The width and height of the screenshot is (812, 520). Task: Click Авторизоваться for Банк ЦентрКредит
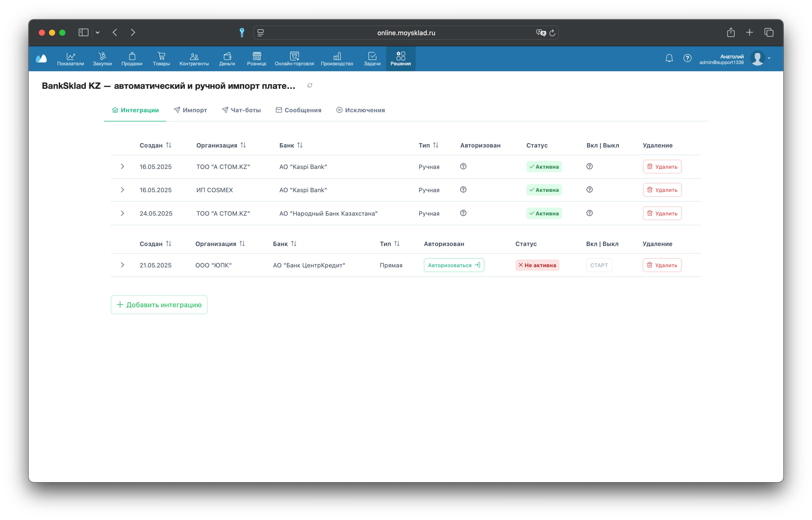(x=454, y=265)
